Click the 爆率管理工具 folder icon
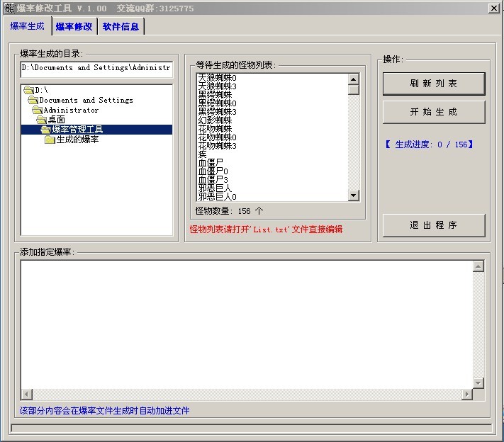The width and height of the screenshot is (504, 442). click(45, 130)
